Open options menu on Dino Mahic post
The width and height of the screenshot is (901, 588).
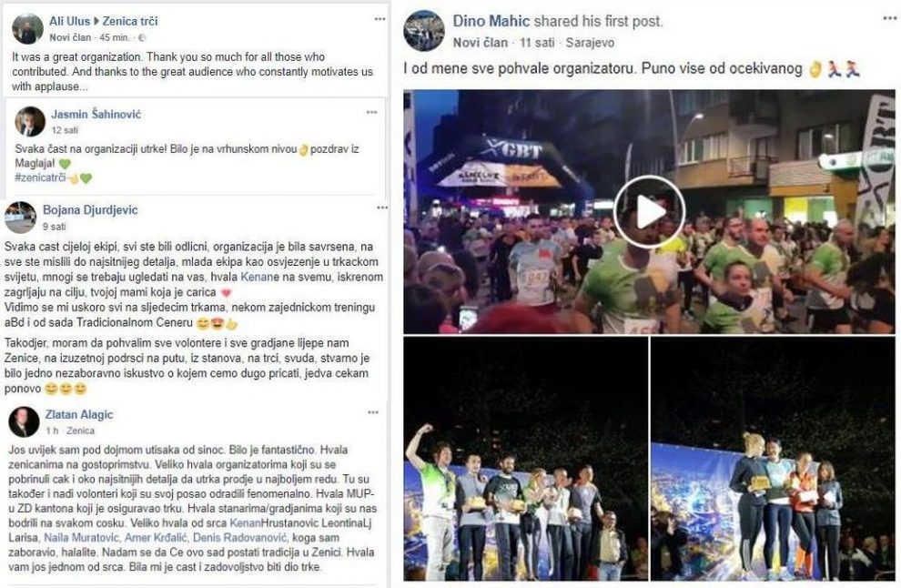(889, 18)
